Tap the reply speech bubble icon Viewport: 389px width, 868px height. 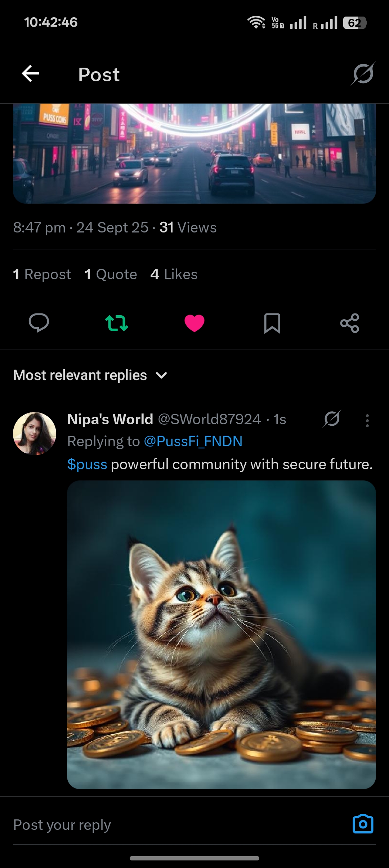click(39, 323)
